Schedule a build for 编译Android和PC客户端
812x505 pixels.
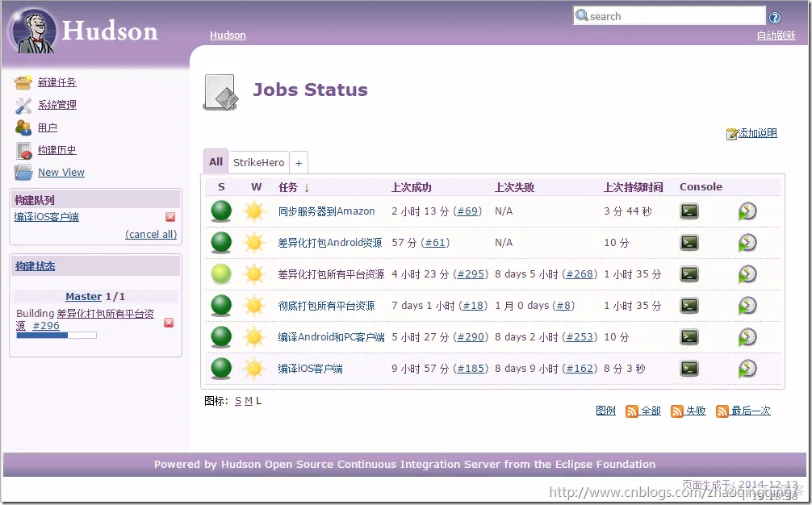coord(747,337)
